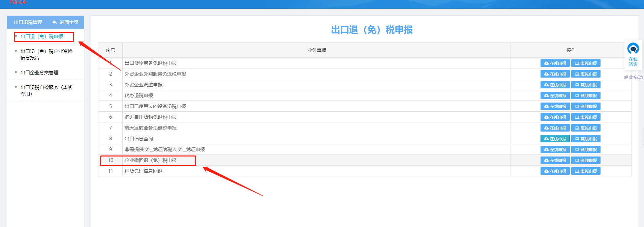Open 离线申报 for 出口货物劳务免退税申报
The width and height of the screenshot is (644, 227).
coord(585,63)
